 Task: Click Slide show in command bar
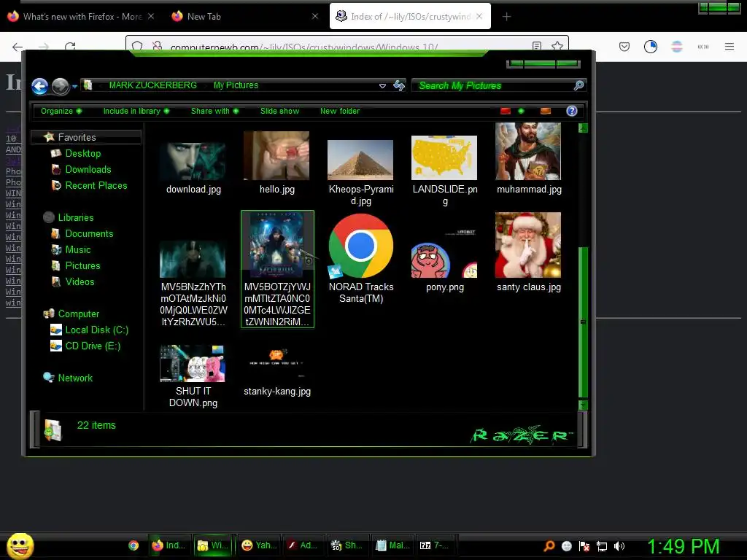279,111
